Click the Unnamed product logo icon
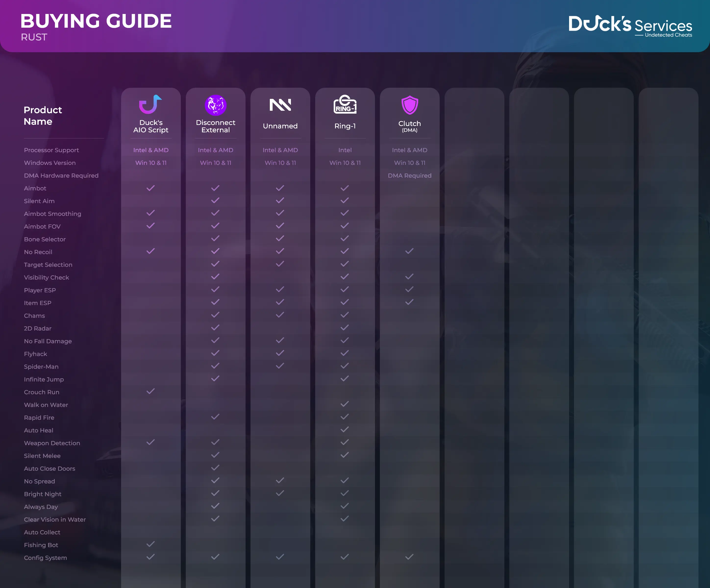This screenshot has width=710, height=588. (x=280, y=105)
